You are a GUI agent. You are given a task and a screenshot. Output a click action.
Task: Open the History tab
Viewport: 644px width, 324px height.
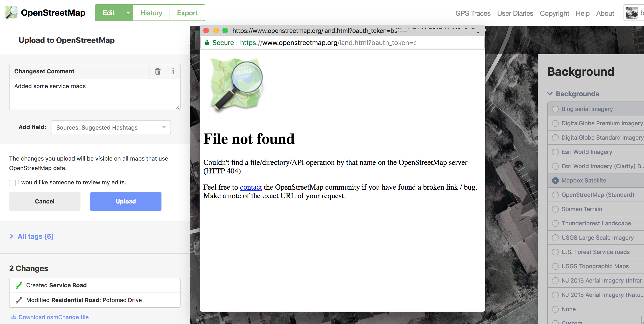click(151, 13)
